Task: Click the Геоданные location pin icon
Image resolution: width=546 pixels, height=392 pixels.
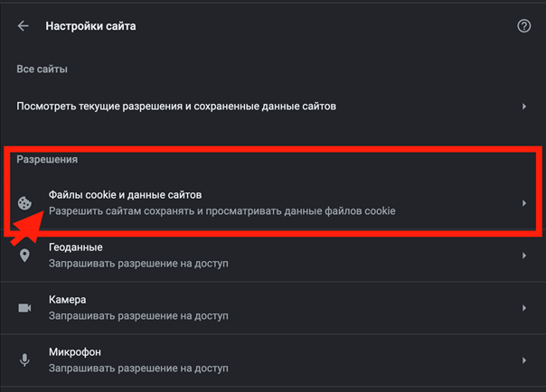Action: 24,256
